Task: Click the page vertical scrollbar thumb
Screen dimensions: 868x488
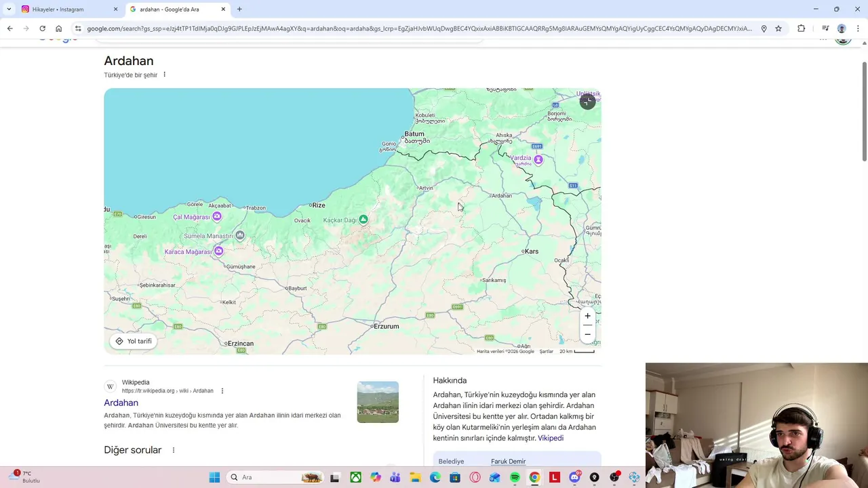Action: 864,112
